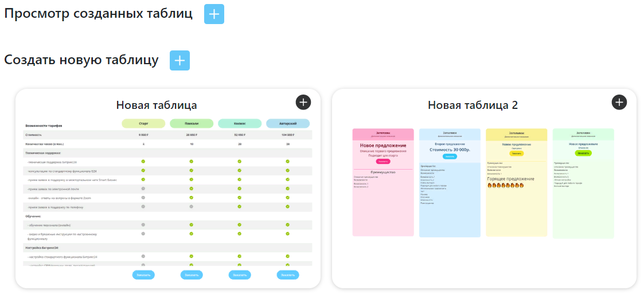Click the 104 000 ₽ price cell
The image size is (644, 302).
coord(288,135)
